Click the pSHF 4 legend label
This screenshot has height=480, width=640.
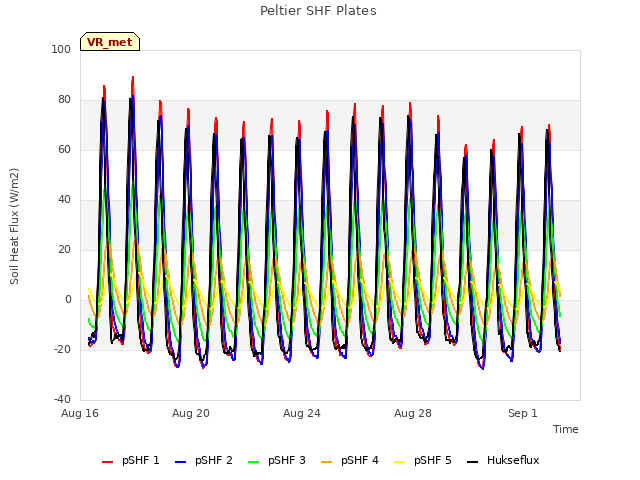pyautogui.click(x=360, y=460)
